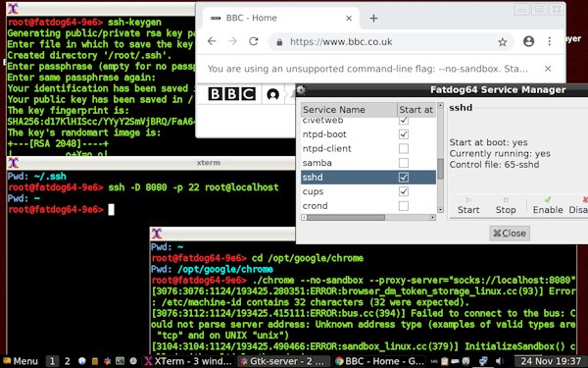The height and width of the screenshot is (368, 588).
Task: Switch to XTerm - 3 windows taskbar item
Action: 188,361
